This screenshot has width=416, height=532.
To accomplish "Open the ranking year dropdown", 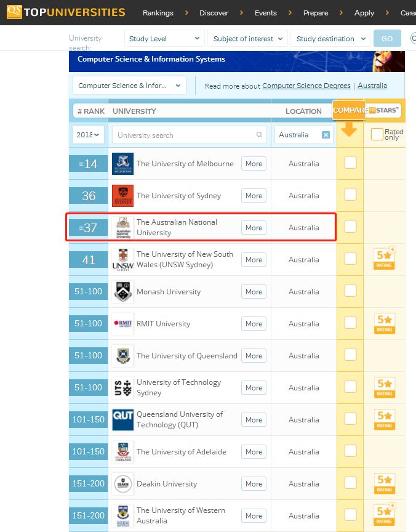I will pyautogui.click(x=88, y=135).
